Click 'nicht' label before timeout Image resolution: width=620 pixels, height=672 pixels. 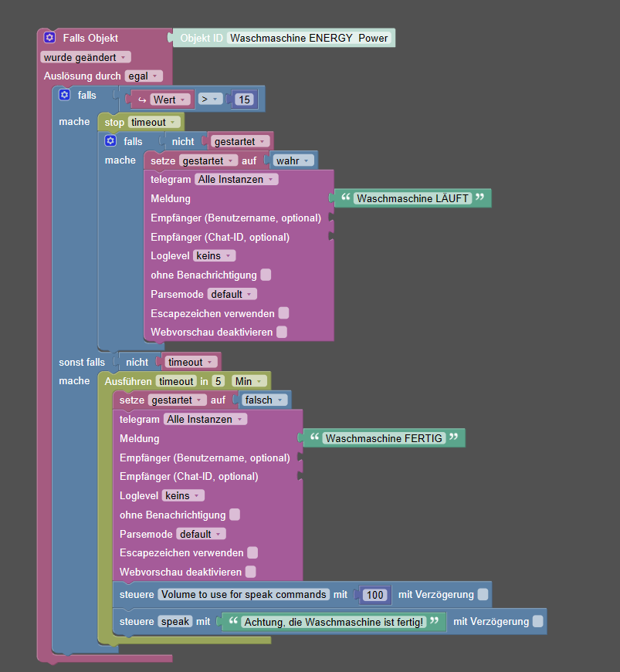pos(137,362)
